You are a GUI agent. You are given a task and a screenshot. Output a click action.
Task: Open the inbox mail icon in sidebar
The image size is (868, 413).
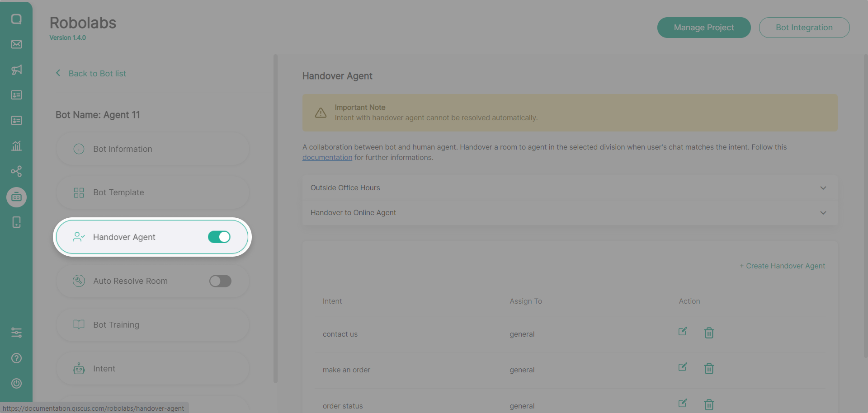coord(16,44)
